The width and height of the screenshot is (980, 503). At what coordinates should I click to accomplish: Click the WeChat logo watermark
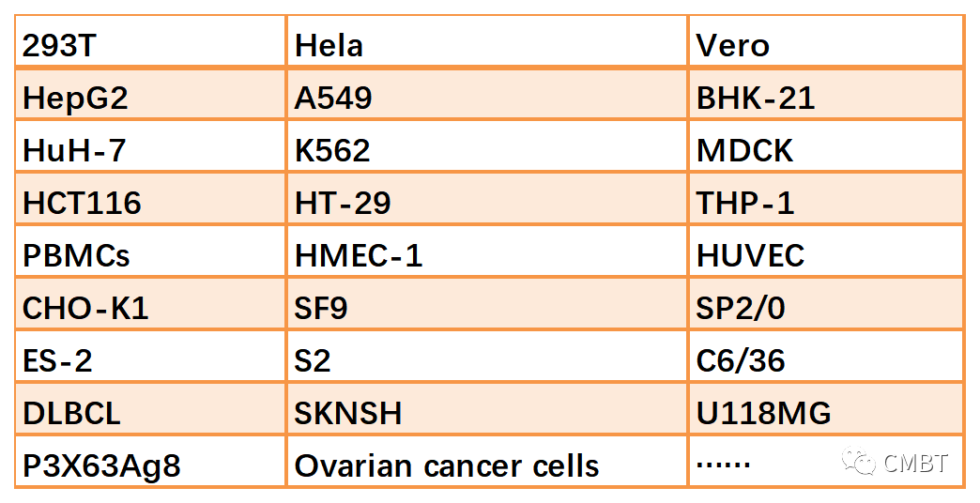point(859,462)
